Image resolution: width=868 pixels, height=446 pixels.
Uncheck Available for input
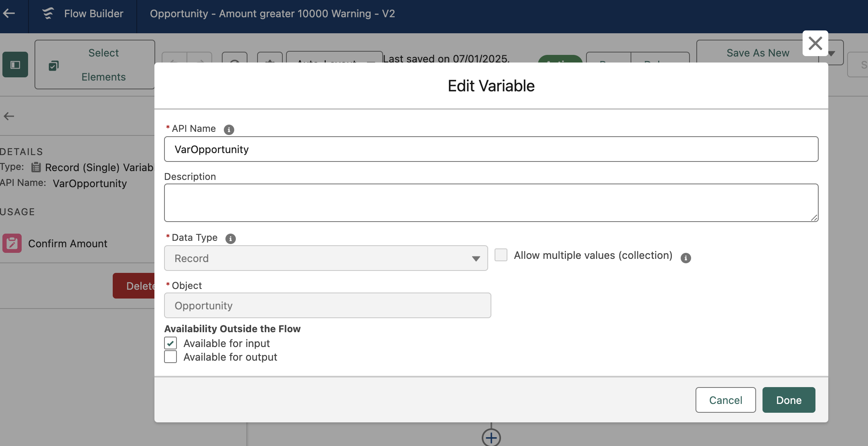coord(170,343)
